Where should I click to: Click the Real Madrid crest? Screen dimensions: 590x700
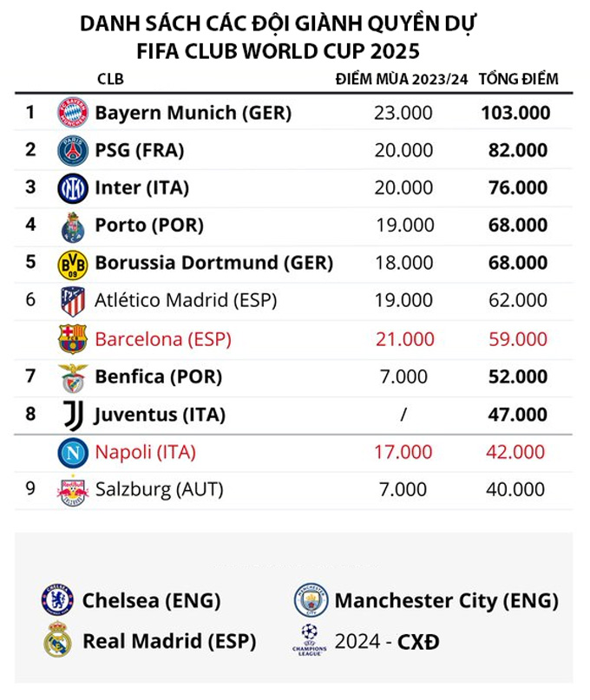point(57,639)
